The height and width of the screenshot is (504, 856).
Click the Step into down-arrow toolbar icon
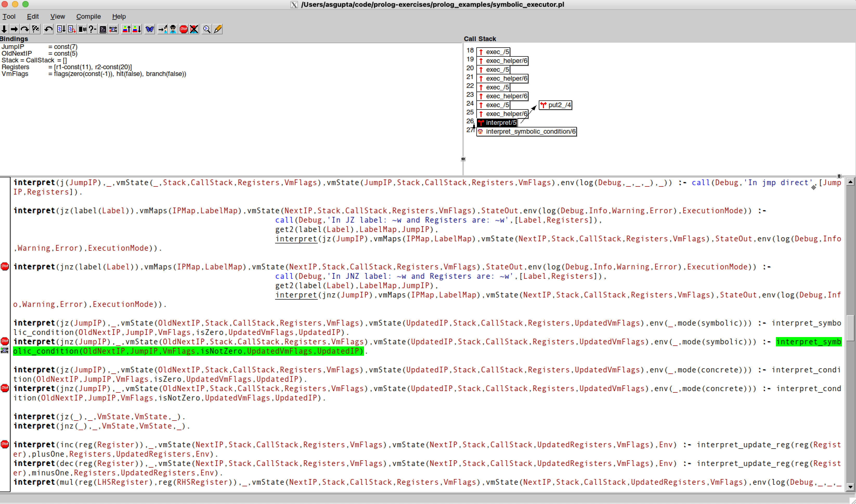pos(4,29)
